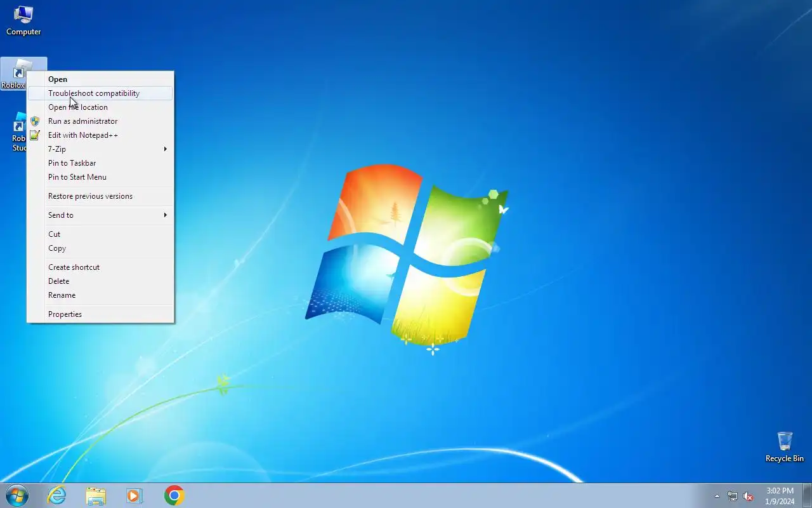
Task: Select Pin to Start Menu
Action: point(100,177)
